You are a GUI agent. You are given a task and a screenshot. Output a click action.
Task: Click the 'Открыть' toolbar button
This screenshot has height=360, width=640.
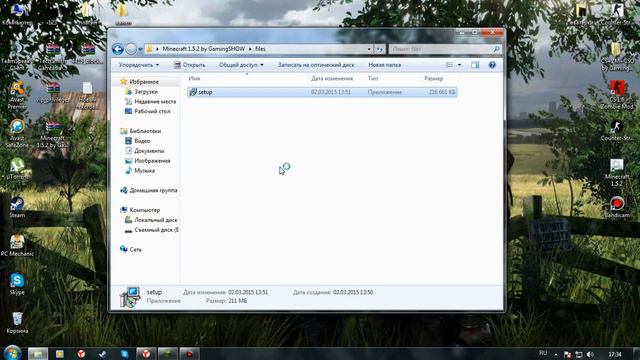[189, 65]
